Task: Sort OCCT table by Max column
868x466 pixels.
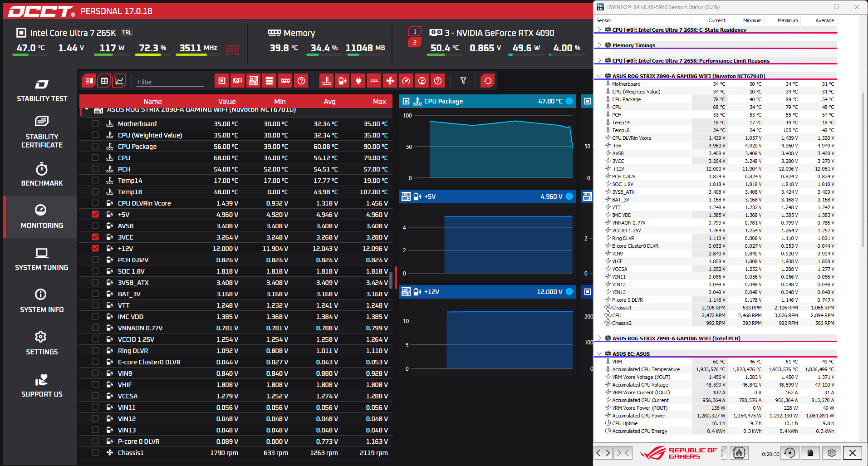Action: pyautogui.click(x=379, y=102)
